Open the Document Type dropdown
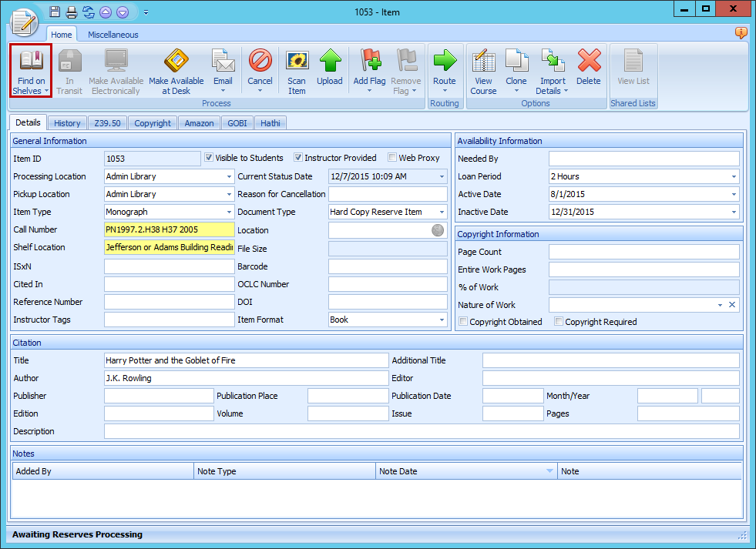 point(442,212)
